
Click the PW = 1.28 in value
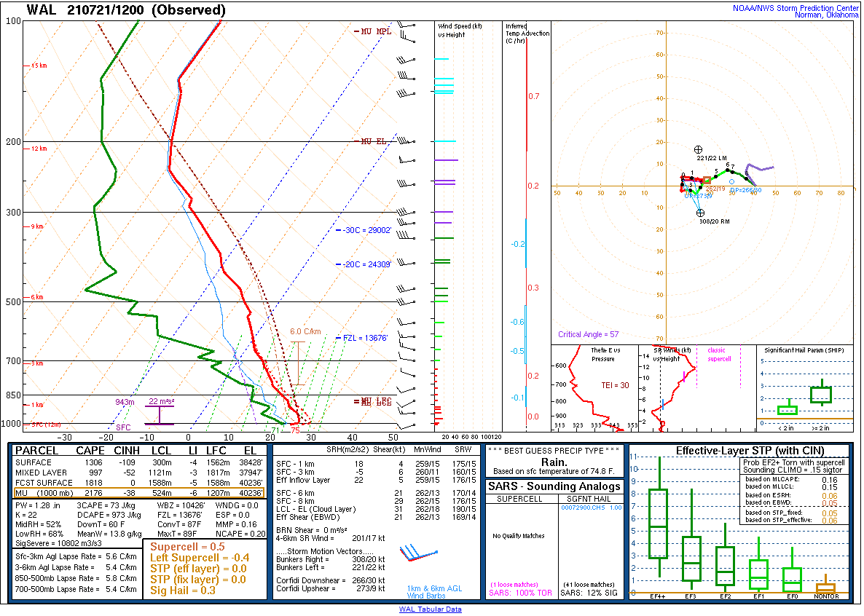[38, 505]
